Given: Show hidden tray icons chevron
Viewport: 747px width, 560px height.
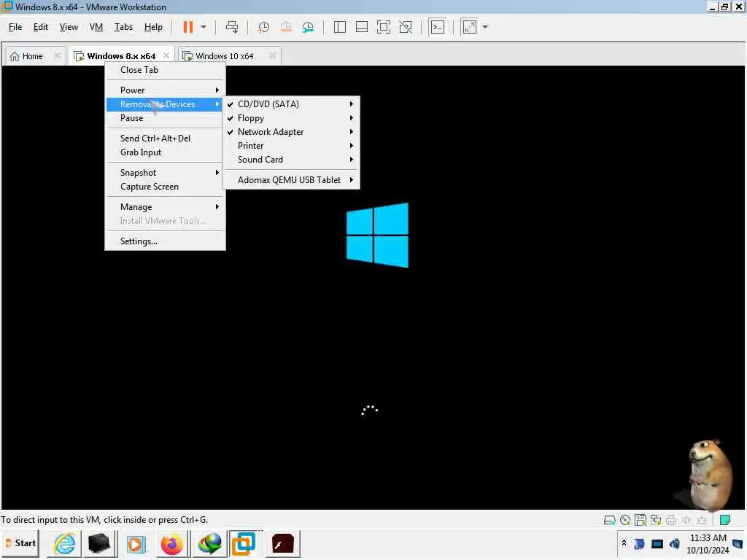Looking at the screenshot, I should 624,542.
